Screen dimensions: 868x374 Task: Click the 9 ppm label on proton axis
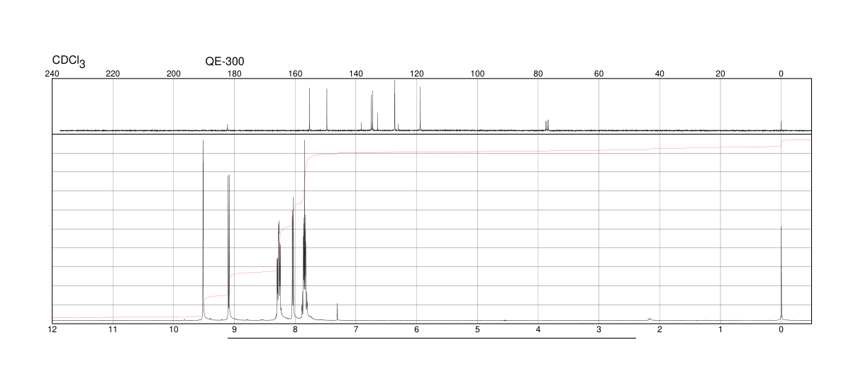click(234, 329)
